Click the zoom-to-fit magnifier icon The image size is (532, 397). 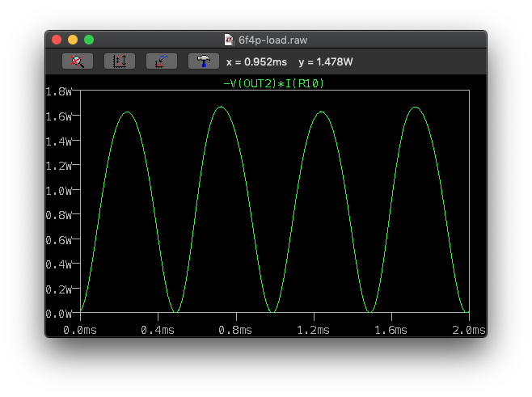pos(78,61)
